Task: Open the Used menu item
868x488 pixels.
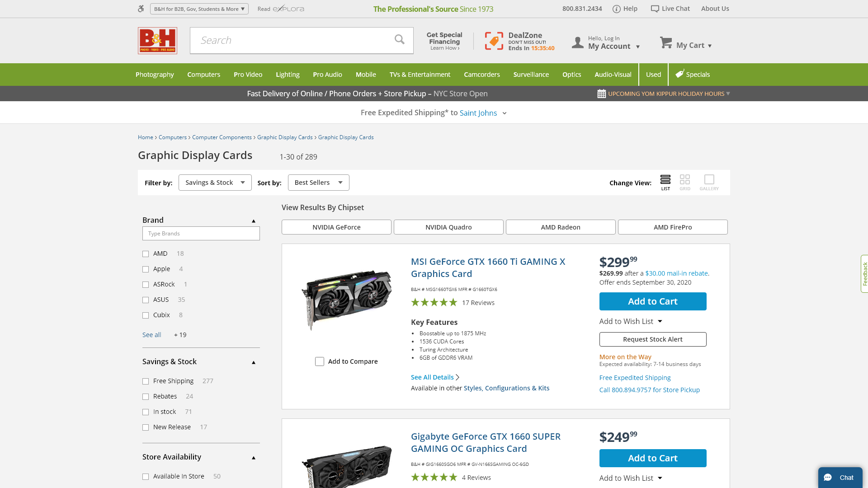Action: pyautogui.click(x=653, y=75)
